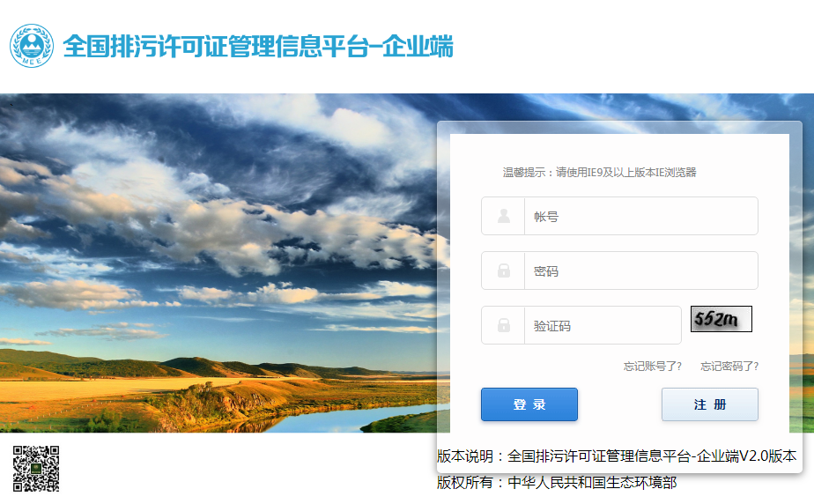814x504 pixels.
Task: Click the 版权所有 copyright line
Action: coord(557,483)
